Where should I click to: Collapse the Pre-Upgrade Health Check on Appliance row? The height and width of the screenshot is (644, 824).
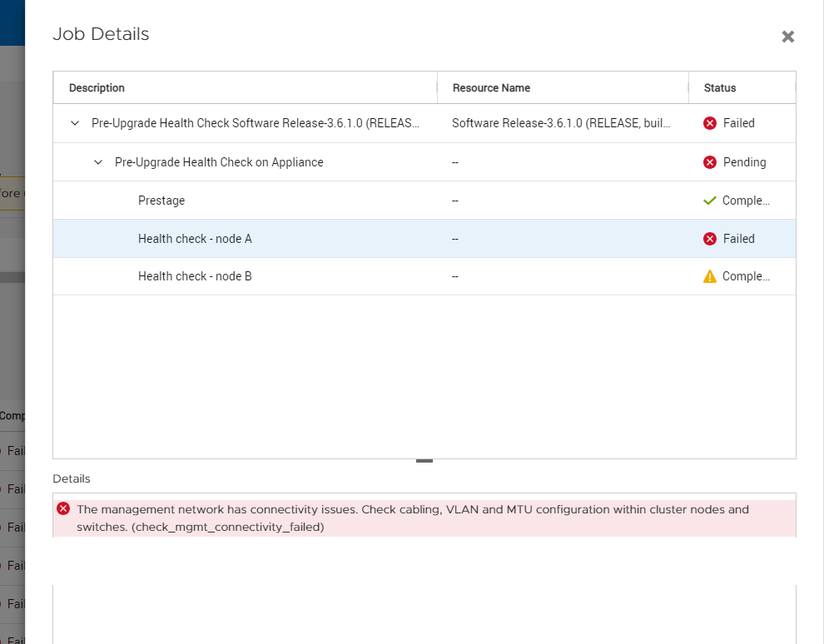[x=98, y=161]
